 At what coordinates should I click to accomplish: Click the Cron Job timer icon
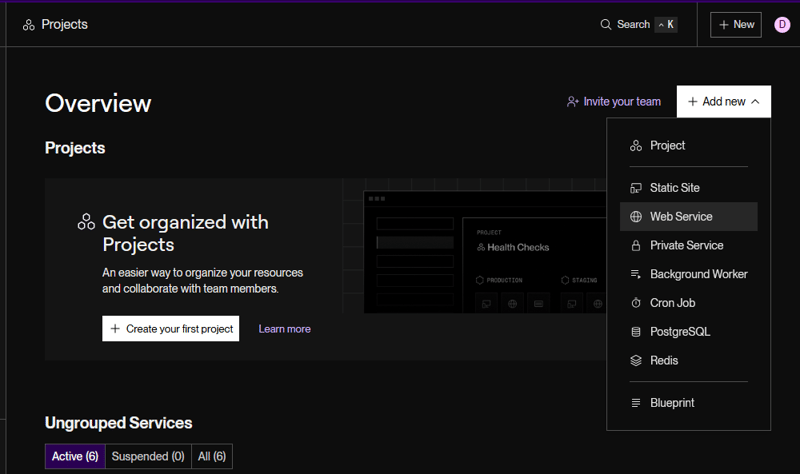[x=636, y=303]
